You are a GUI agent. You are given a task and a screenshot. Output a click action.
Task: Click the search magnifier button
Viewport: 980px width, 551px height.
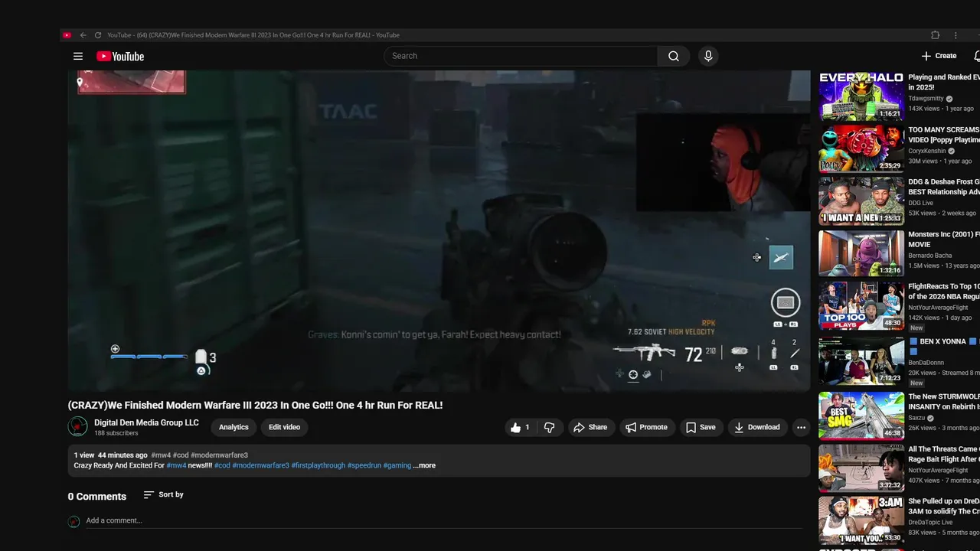674,56
